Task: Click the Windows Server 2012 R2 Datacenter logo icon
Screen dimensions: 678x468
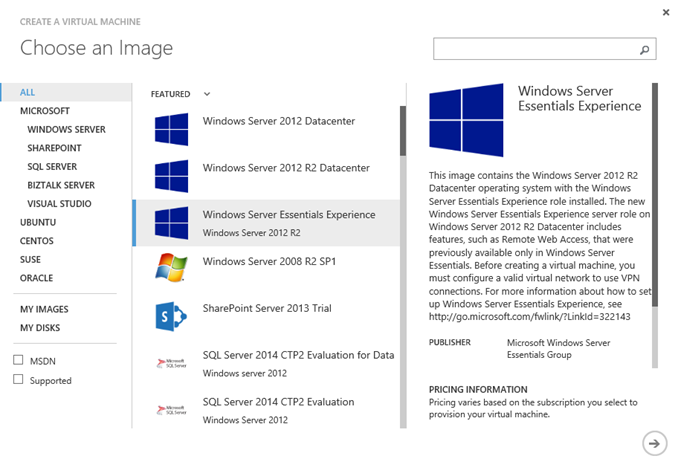Action: click(171, 176)
